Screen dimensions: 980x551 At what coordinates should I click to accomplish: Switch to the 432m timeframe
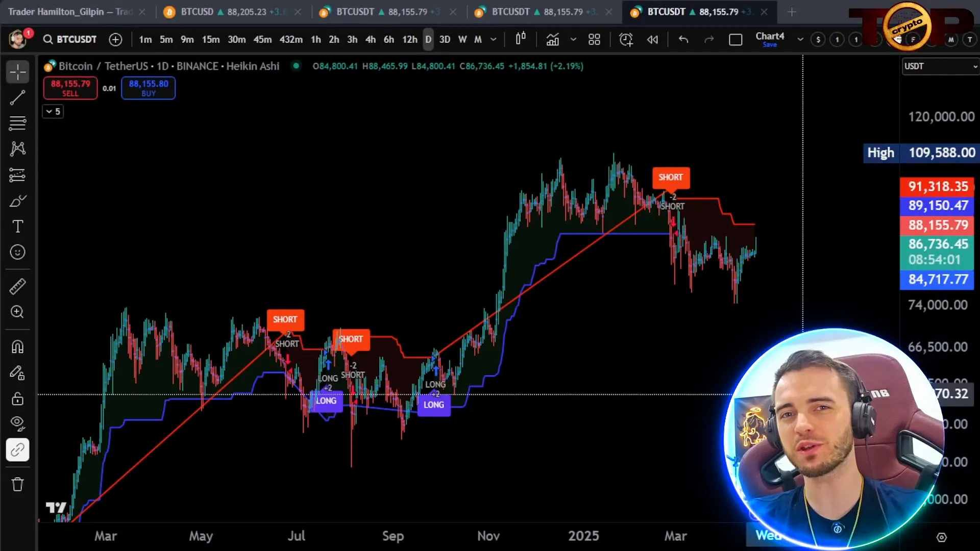(x=290, y=39)
